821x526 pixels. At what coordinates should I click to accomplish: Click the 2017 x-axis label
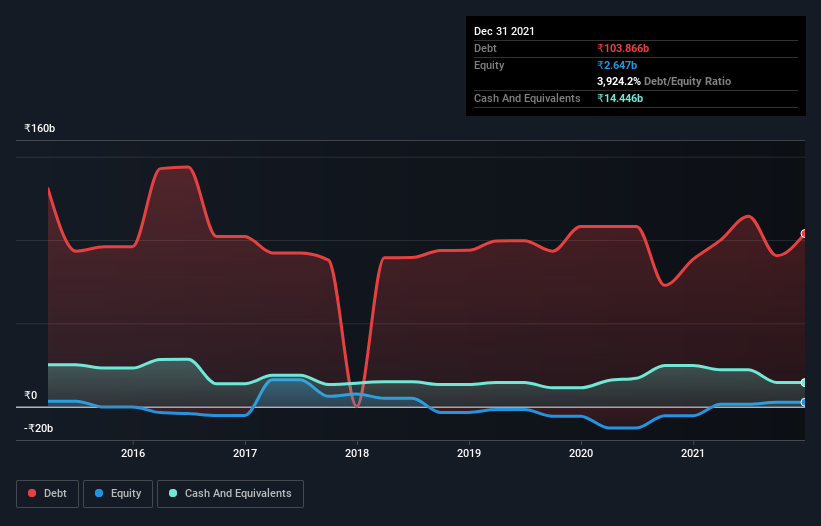[x=245, y=453]
